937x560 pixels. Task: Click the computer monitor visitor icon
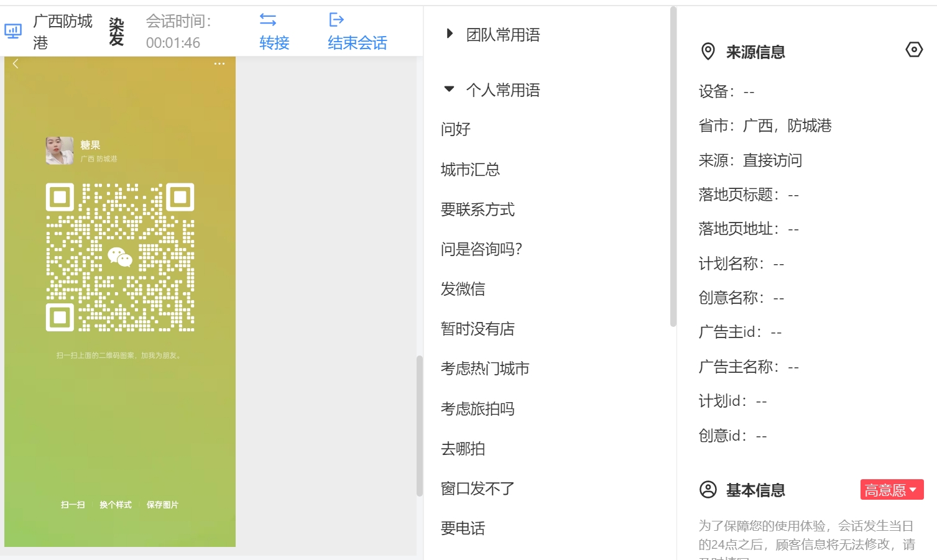click(x=12, y=31)
